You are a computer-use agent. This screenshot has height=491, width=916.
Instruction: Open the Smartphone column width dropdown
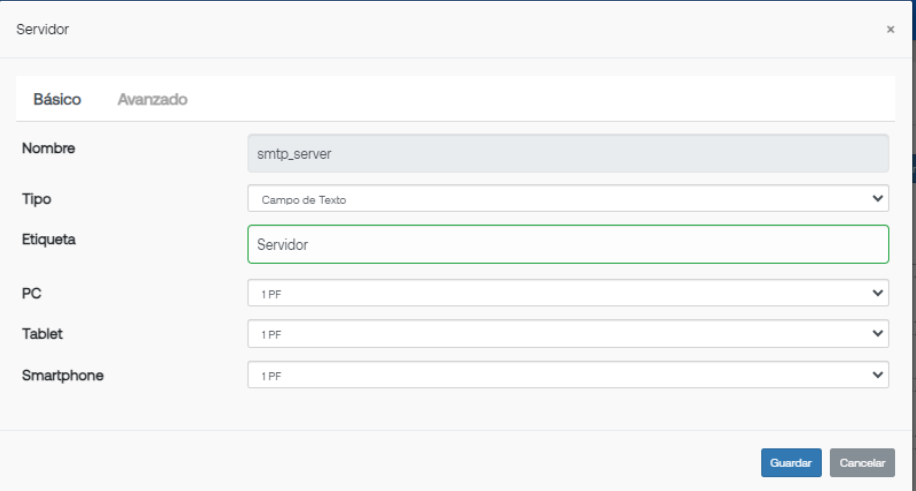tap(568, 375)
